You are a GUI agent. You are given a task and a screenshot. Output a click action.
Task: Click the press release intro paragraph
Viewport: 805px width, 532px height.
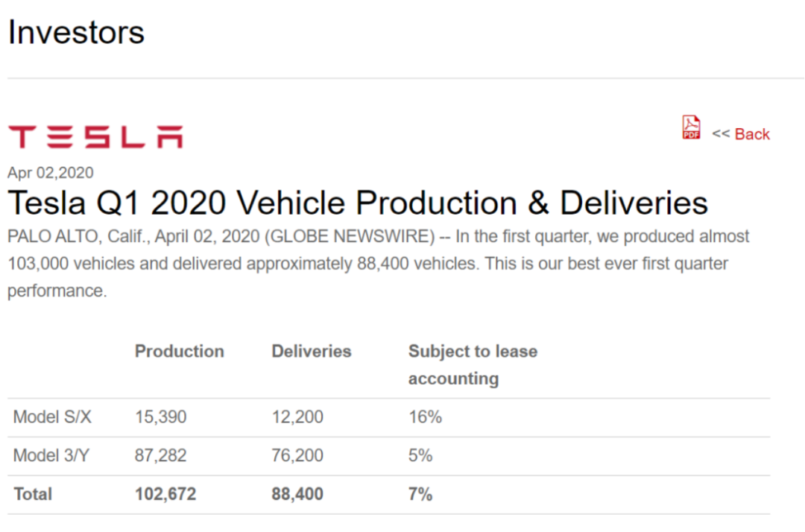(x=379, y=263)
